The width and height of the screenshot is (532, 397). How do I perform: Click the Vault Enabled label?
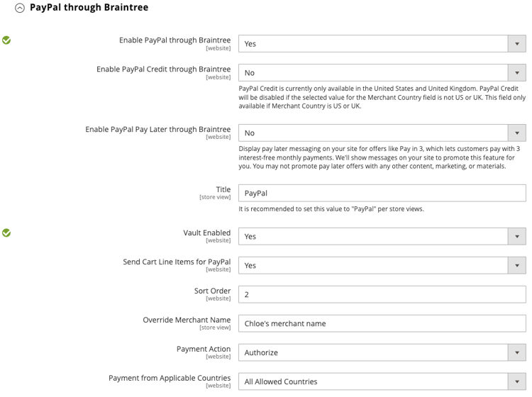point(206,233)
